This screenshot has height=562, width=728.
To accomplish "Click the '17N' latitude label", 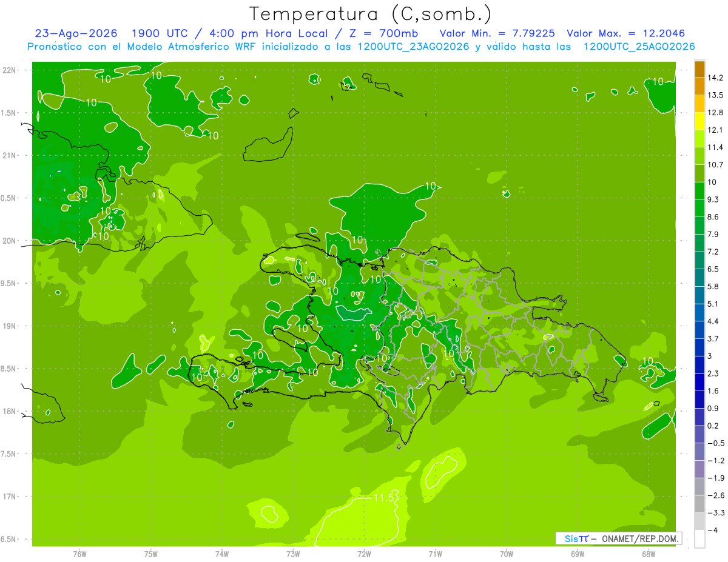I will click(x=10, y=497).
